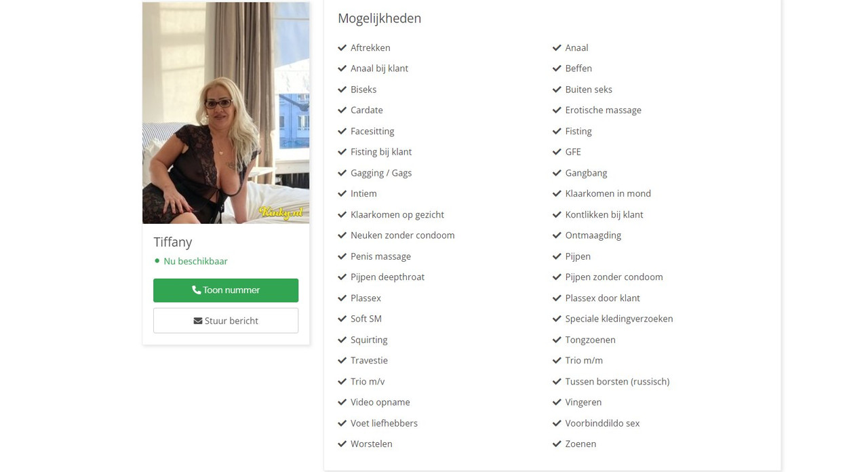
Task: Click the checkmark beside Tongzoenen
Action: 557,340
